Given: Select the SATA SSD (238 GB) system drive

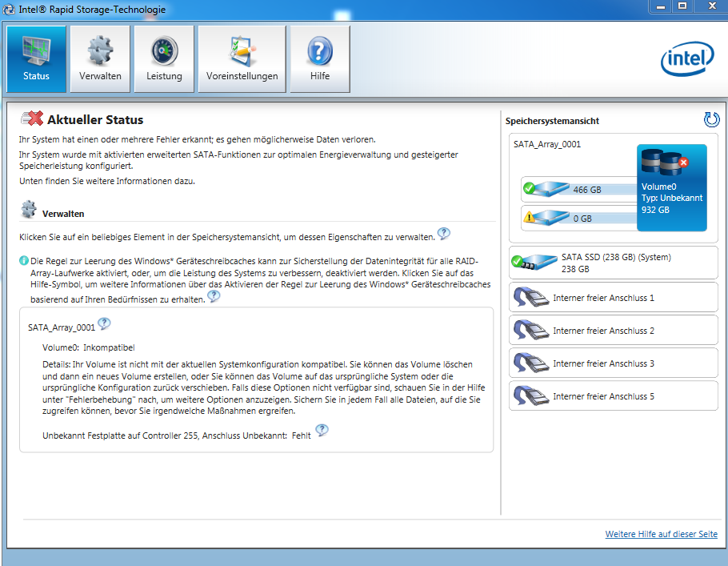Looking at the screenshot, I should coord(614,263).
